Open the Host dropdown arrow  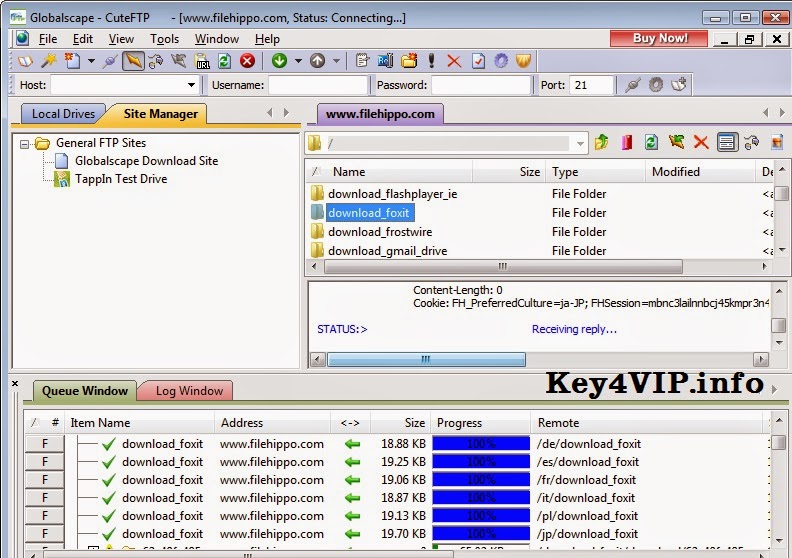click(191, 85)
